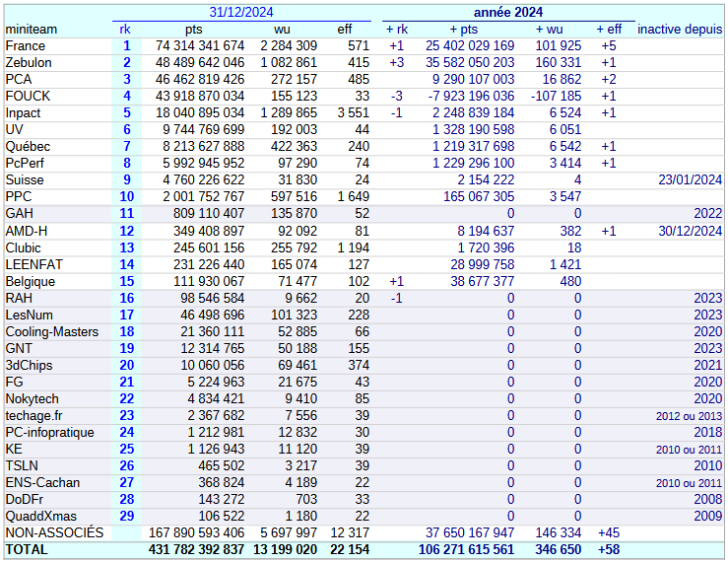Select total points 431 782 392 837

(x=196, y=549)
